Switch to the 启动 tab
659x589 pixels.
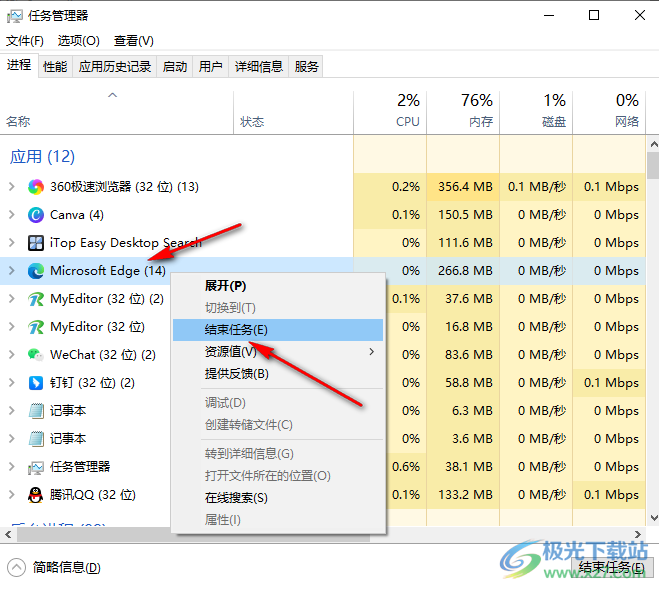[175, 66]
